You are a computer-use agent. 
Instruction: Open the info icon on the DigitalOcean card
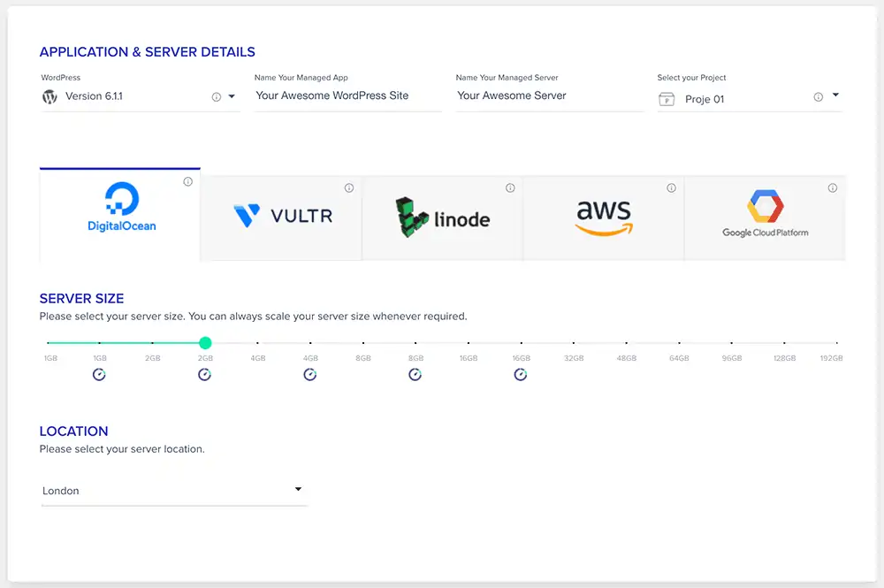point(187,181)
